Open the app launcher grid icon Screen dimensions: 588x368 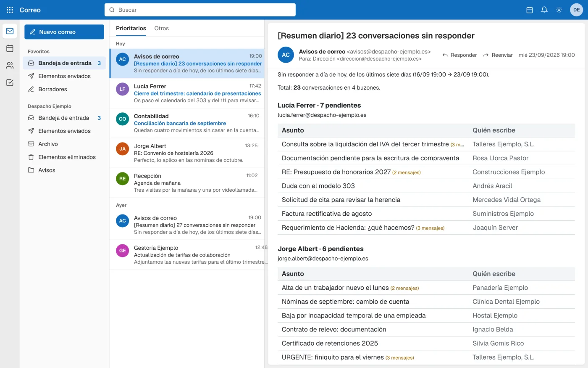coord(10,10)
